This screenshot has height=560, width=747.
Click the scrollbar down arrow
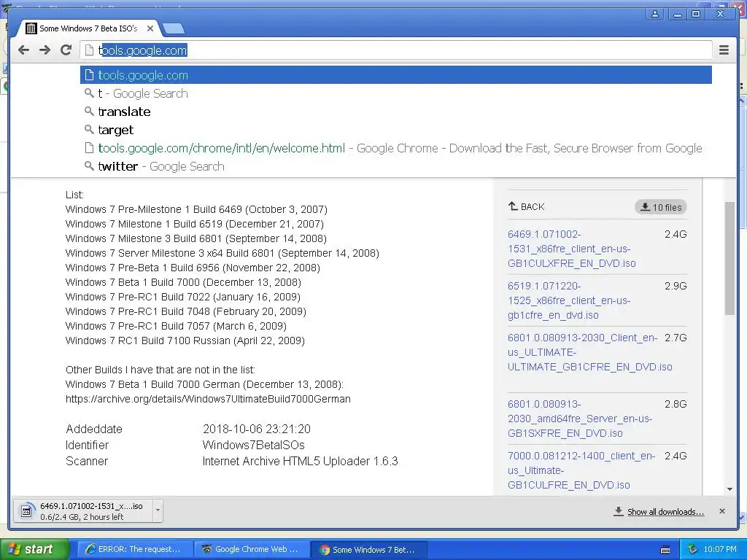coord(729,489)
